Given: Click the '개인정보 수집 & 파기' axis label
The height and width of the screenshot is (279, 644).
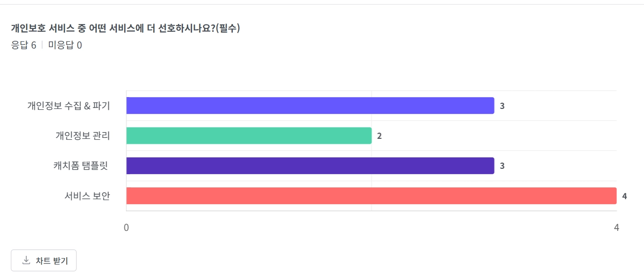Looking at the screenshot, I should click(x=68, y=106).
